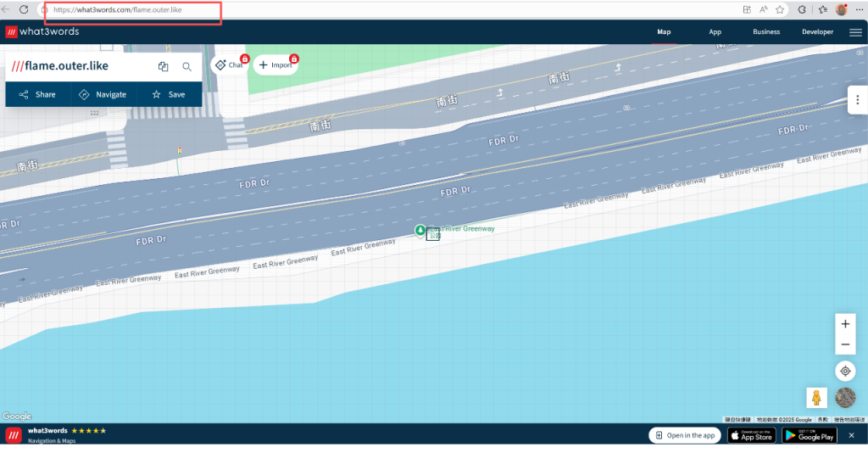The width and height of the screenshot is (868, 453).
Task: Open browser settings and more menu
Action: (860, 10)
